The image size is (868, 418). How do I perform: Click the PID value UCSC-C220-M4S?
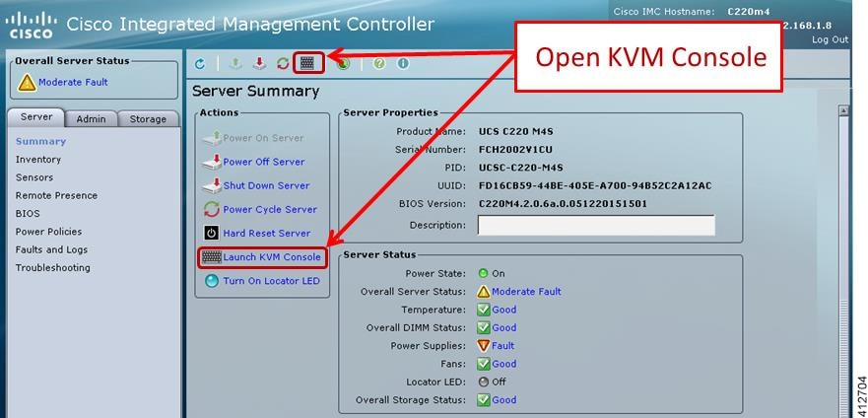(x=521, y=168)
